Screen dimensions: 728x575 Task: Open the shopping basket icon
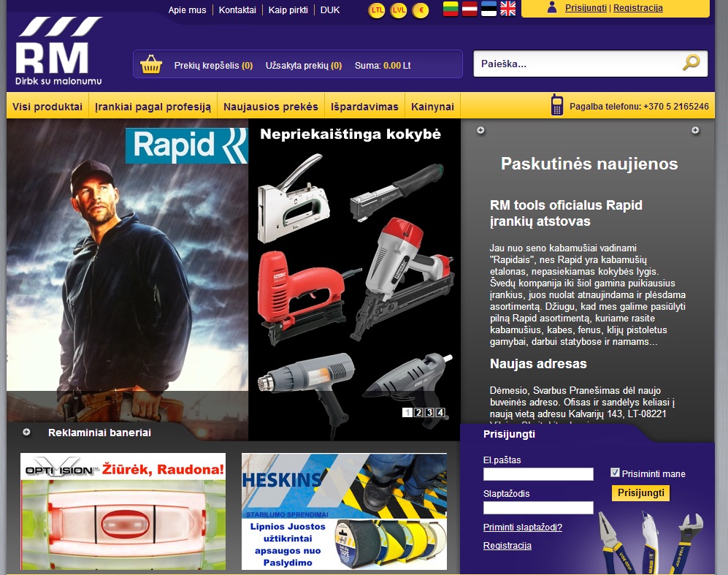coord(151,64)
